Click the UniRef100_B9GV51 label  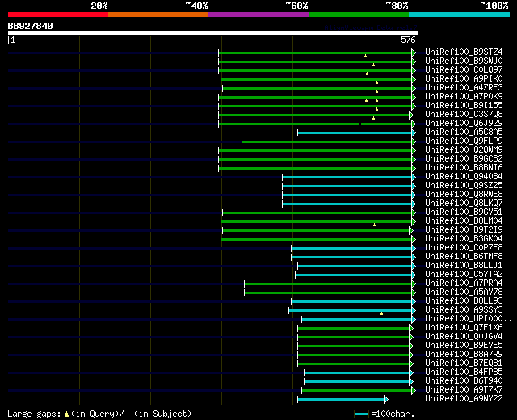(464, 212)
